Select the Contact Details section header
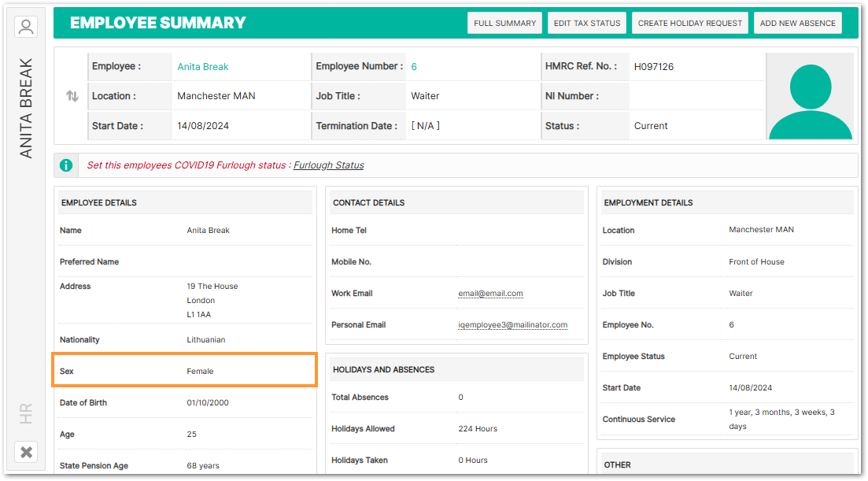Screen dimensions: 868x481 (368, 203)
